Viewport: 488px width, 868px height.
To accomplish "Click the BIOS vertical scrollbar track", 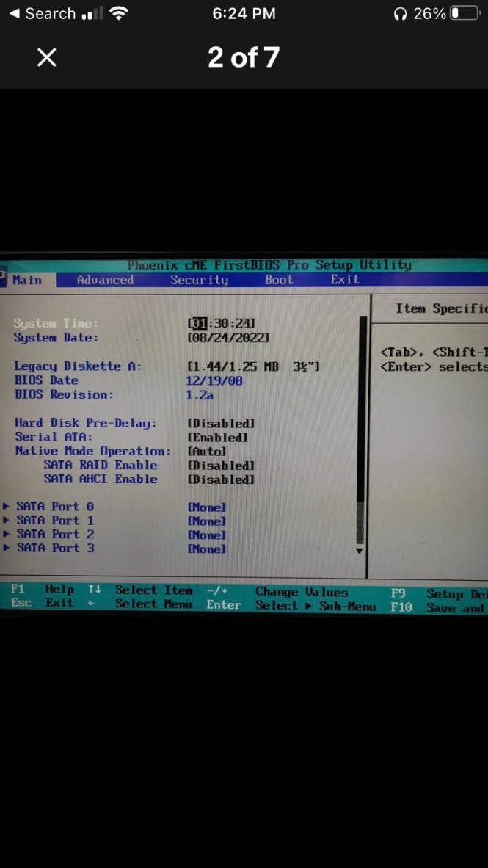I will 362,429.
